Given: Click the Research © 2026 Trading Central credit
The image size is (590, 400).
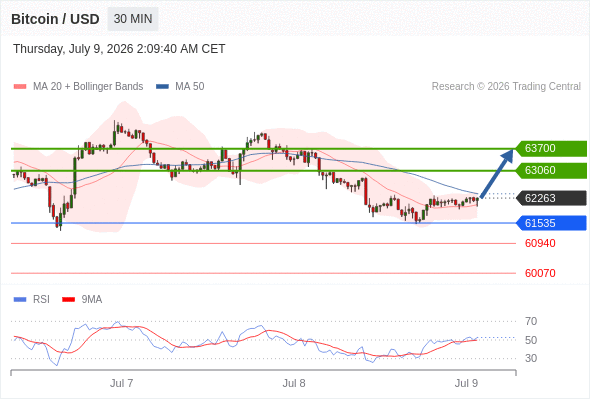Looking at the screenshot, I should (x=506, y=87).
